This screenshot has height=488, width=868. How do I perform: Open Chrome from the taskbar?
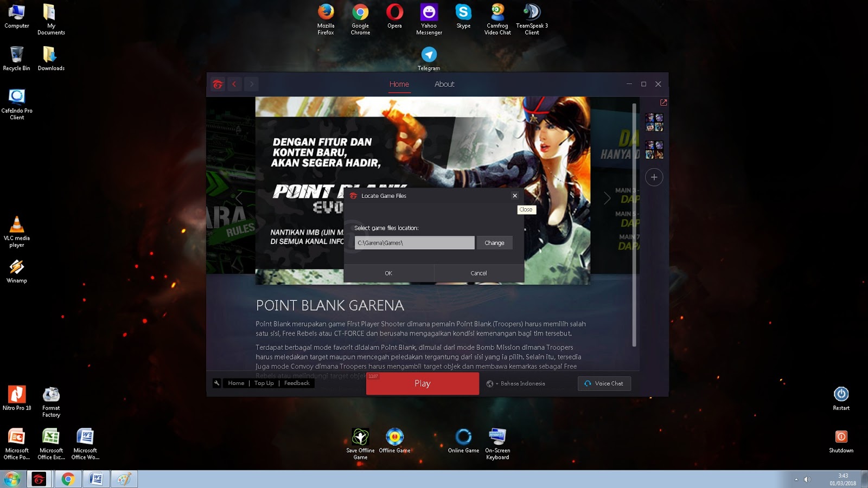point(68,479)
